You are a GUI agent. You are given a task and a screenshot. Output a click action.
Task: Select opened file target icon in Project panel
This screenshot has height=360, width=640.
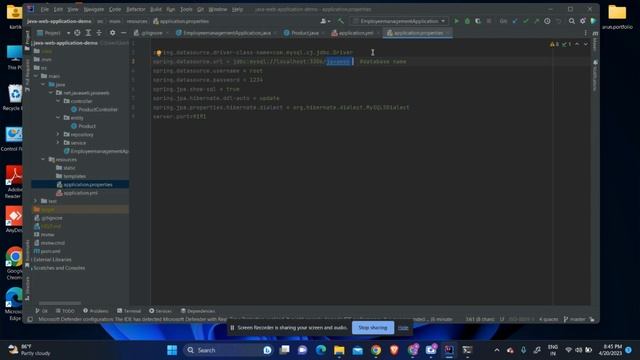pyautogui.click(x=77, y=33)
